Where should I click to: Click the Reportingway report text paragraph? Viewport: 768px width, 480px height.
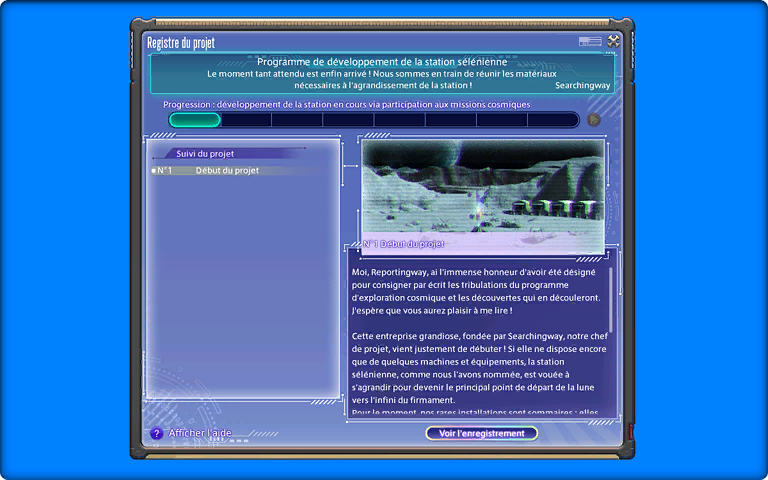coord(478,290)
